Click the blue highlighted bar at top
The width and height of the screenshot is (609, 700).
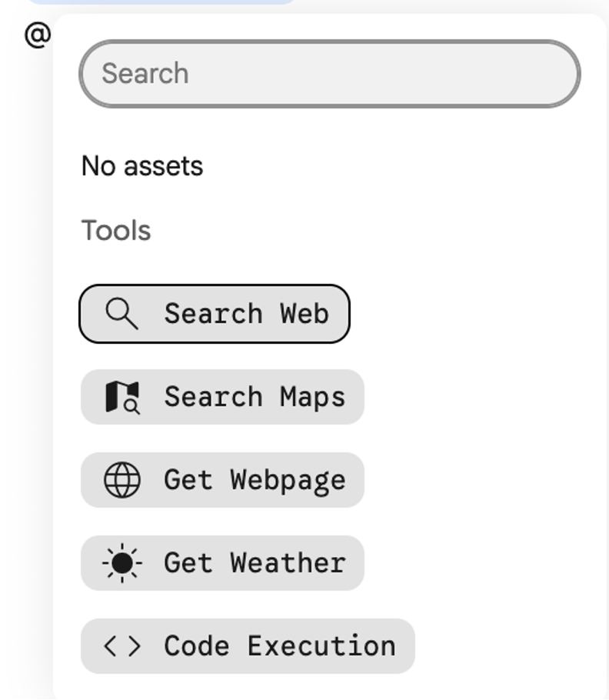click(x=161, y=2)
